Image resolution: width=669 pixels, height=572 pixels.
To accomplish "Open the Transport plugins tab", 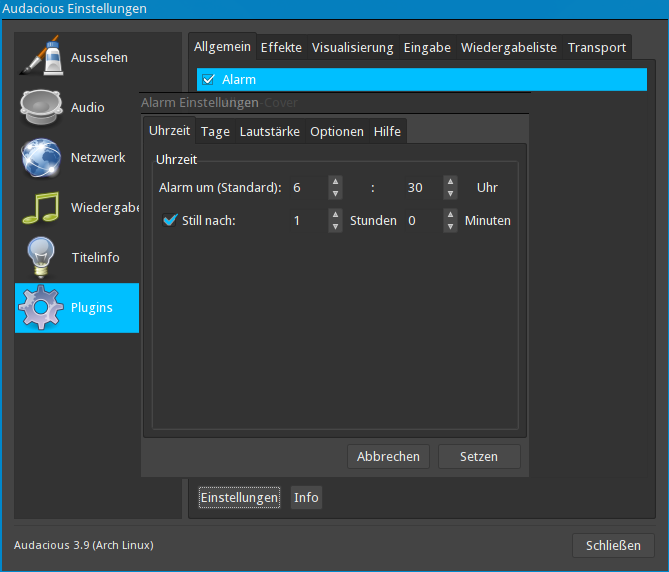I will 597,47.
